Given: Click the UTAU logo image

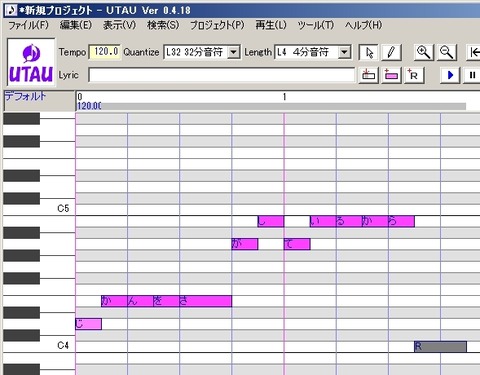Looking at the screenshot, I should click(31, 62).
